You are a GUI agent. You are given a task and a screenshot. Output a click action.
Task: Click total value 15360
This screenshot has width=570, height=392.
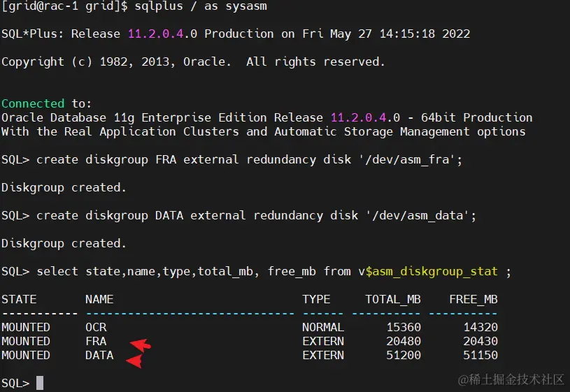pos(404,327)
